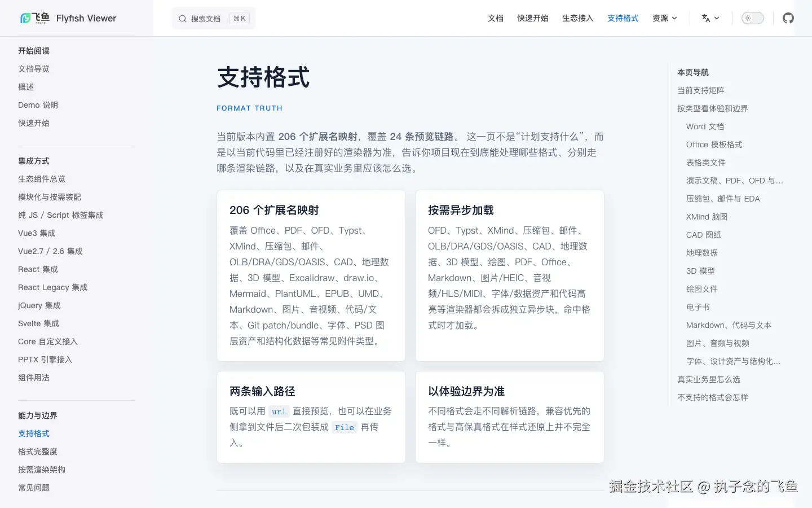Jump to 演示文稿、PDF、OFD section
The image size is (812, 508).
(735, 181)
